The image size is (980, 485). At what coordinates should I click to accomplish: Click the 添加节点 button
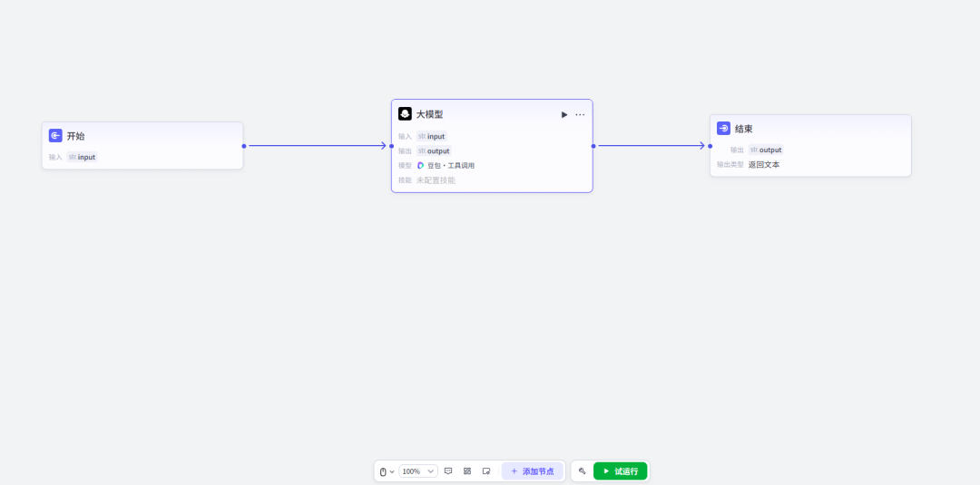[533, 471]
